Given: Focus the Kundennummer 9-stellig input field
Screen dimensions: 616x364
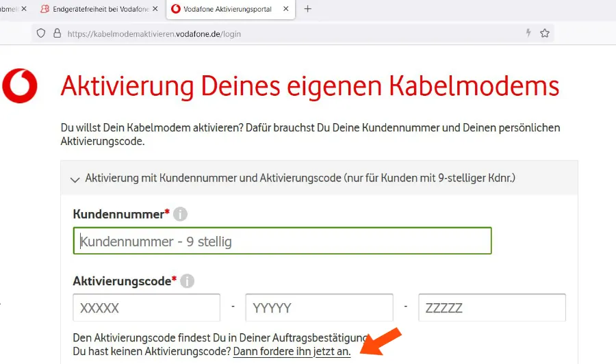Looking at the screenshot, I should (282, 241).
